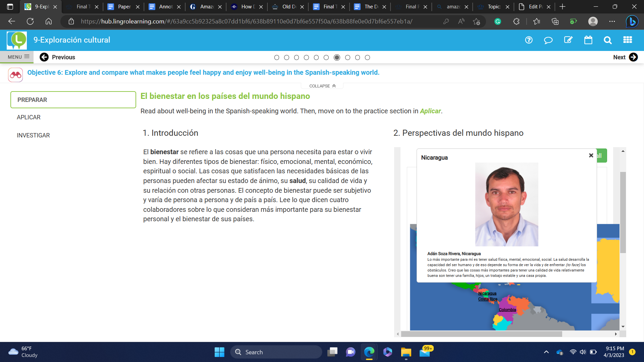Select the last page indicator dot

coord(367,58)
